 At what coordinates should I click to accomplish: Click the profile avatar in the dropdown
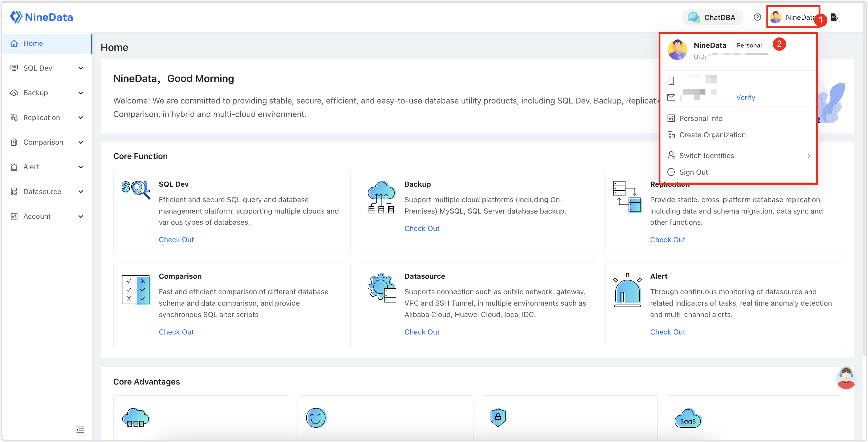tap(677, 50)
